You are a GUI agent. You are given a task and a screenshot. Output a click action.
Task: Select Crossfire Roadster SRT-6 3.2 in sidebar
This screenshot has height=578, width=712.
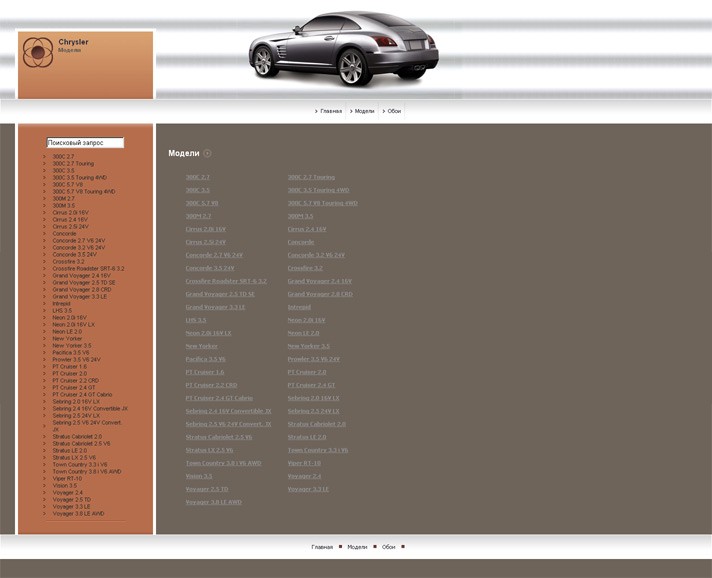pyautogui.click(x=88, y=268)
